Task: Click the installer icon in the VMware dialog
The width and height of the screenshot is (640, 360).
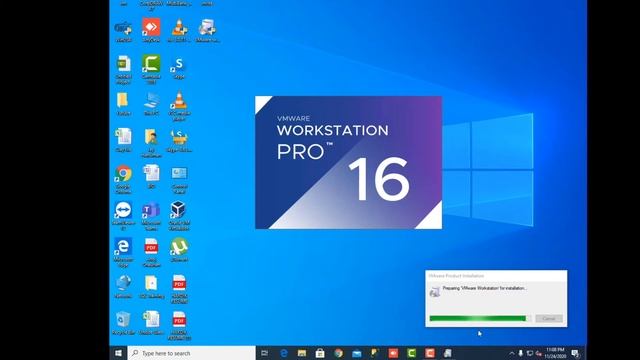Action: (x=435, y=291)
